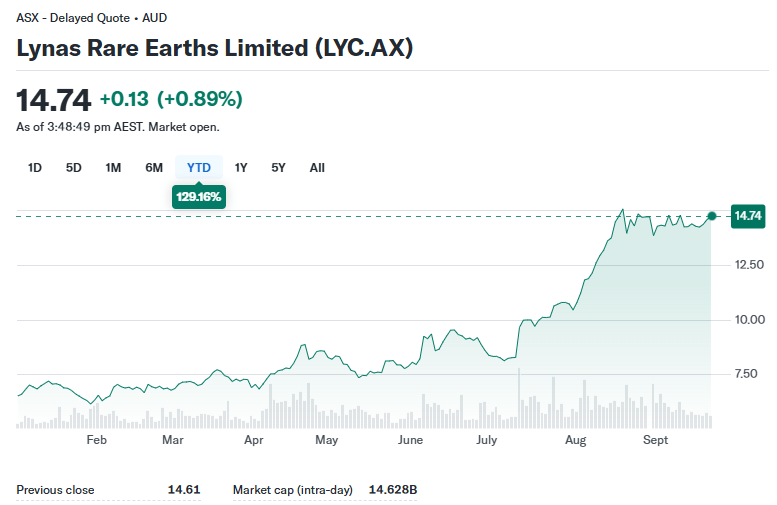Image resolution: width=777 pixels, height=505 pixels.
Task: Select the 1D time range tab
Action: [35, 168]
